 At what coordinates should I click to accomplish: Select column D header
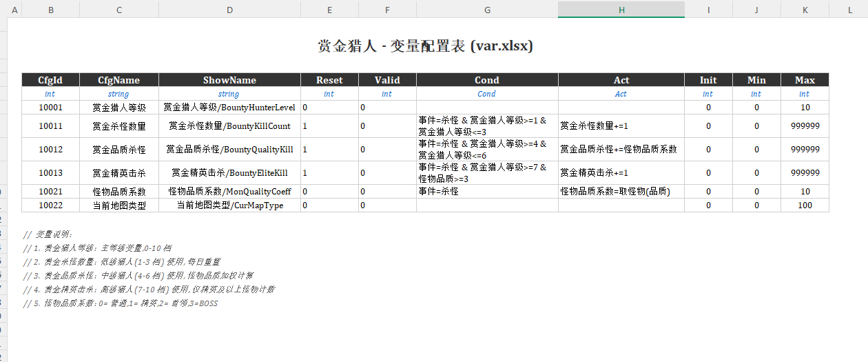coord(229,9)
